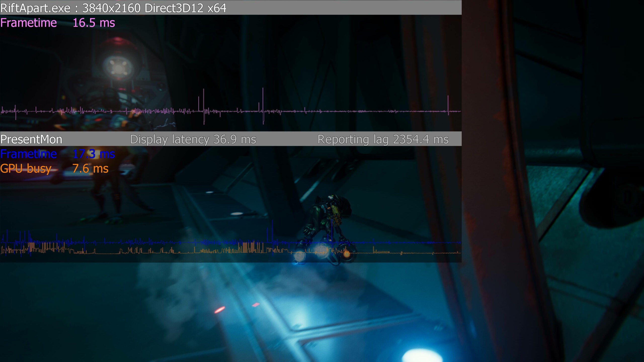The width and height of the screenshot is (644, 362).
Task: Click the PresentMon title text
Action: click(x=31, y=139)
